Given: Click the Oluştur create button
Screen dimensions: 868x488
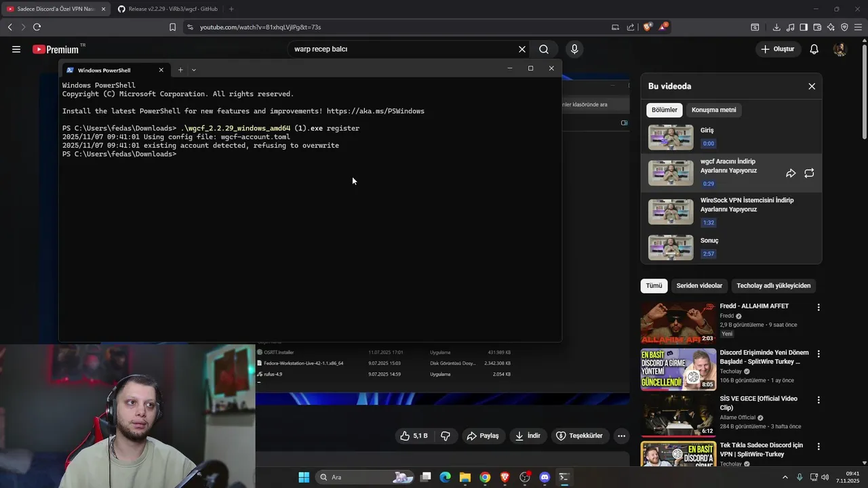Looking at the screenshot, I should coord(777,49).
